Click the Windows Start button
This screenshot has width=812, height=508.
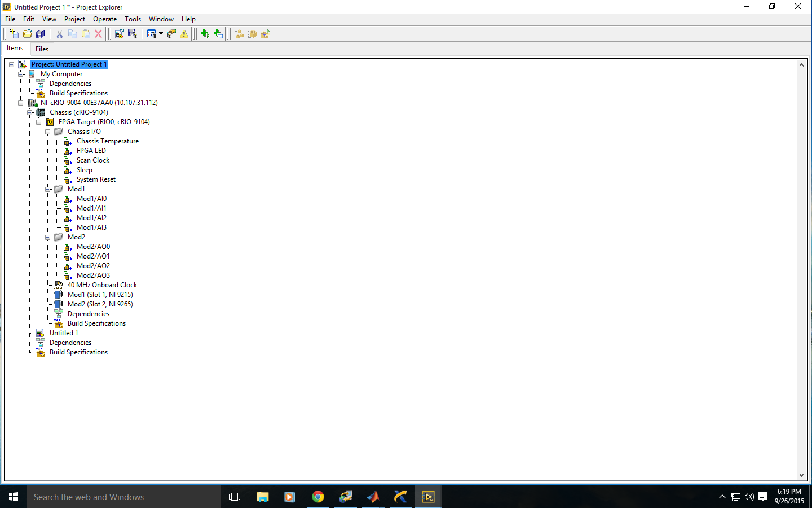[x=14, y=497]
